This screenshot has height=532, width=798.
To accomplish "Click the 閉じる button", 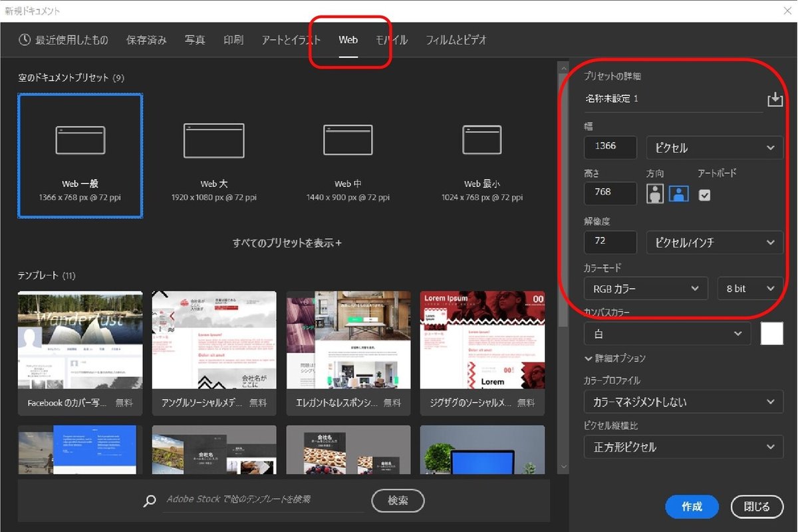I will coord(757,507).
